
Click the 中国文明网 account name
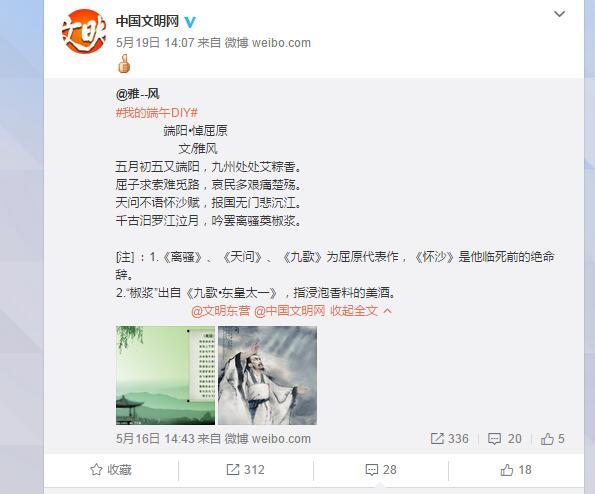tap(147, 21)
